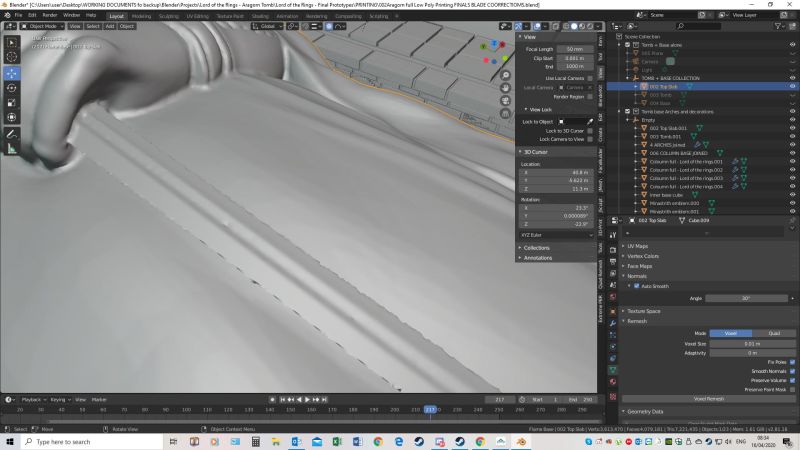Enable the Preserve Paint Mask checkbox

(x=792, y=390)
